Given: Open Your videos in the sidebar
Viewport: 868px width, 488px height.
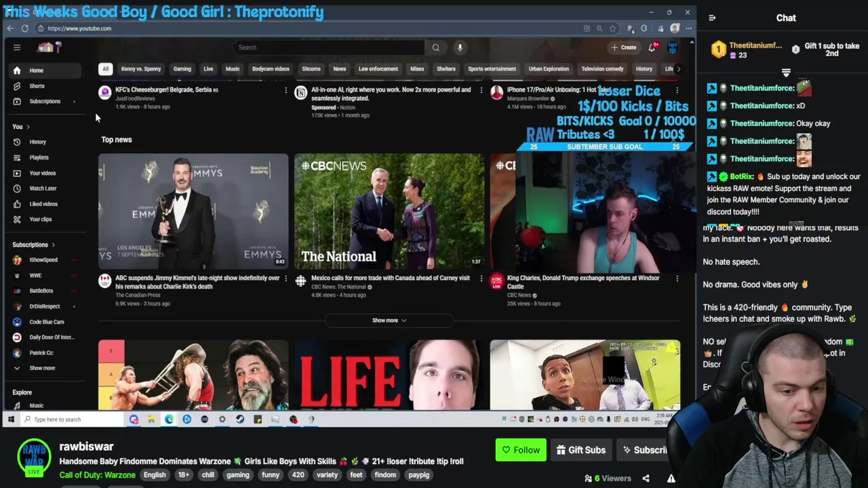Looking at the screenshot, I should point(42,173).
